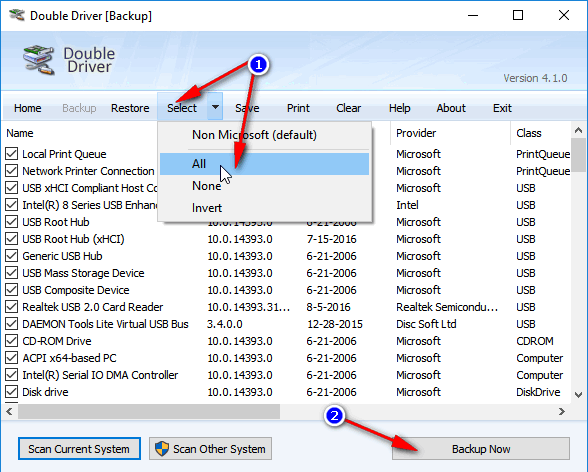
Task: Click the date 12-28-2015 cell
Action: tap(334, 324)
